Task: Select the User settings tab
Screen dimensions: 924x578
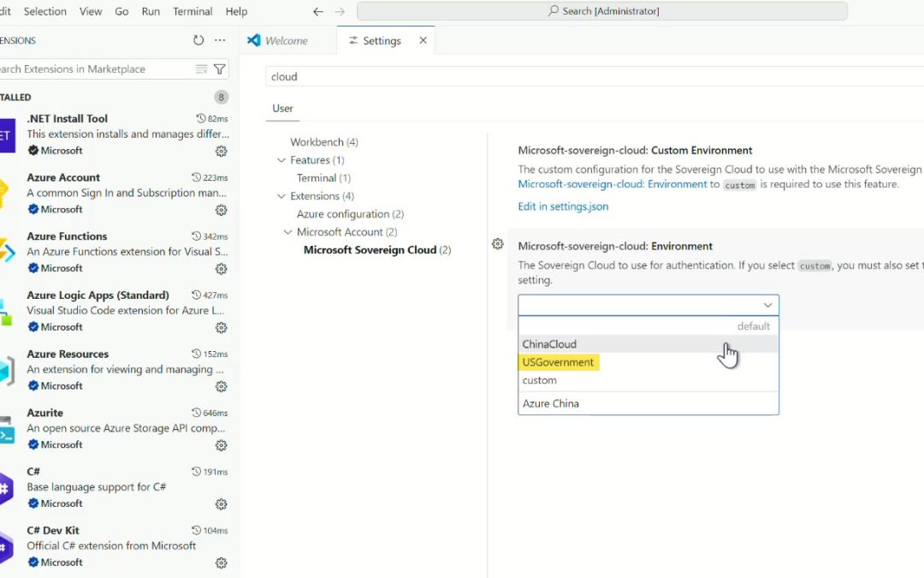Action: [282, 108]
